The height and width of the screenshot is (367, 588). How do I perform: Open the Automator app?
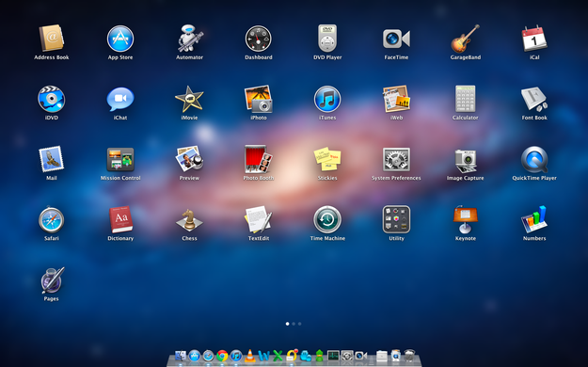189,39
